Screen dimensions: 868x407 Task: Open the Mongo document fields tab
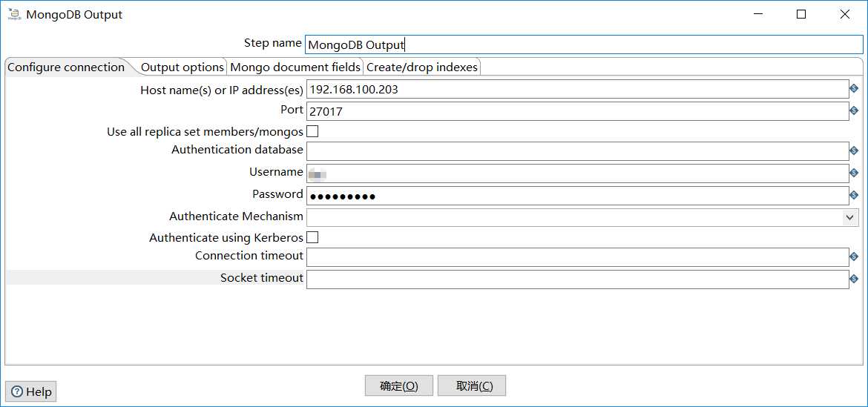click(295, 67)
